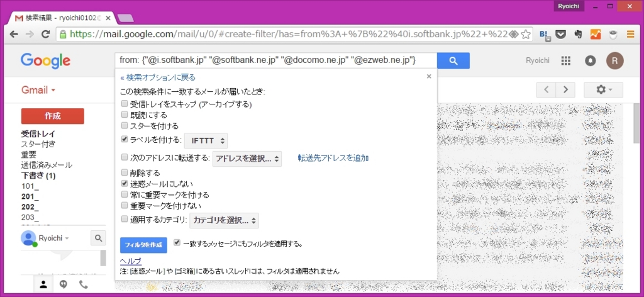The image size is (644, 297).
Task: Click the page vertical scrollbar
Action: (636, 123)
